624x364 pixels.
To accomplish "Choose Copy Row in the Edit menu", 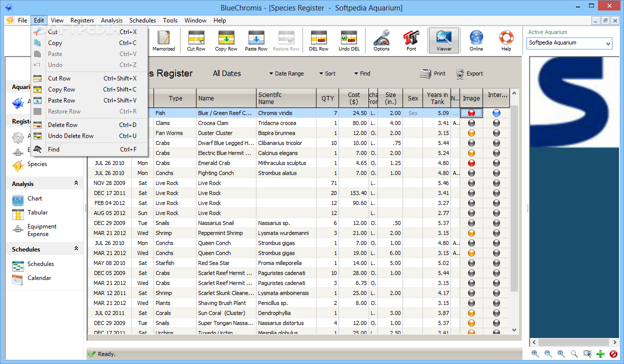I will click(x=89, y=89).
